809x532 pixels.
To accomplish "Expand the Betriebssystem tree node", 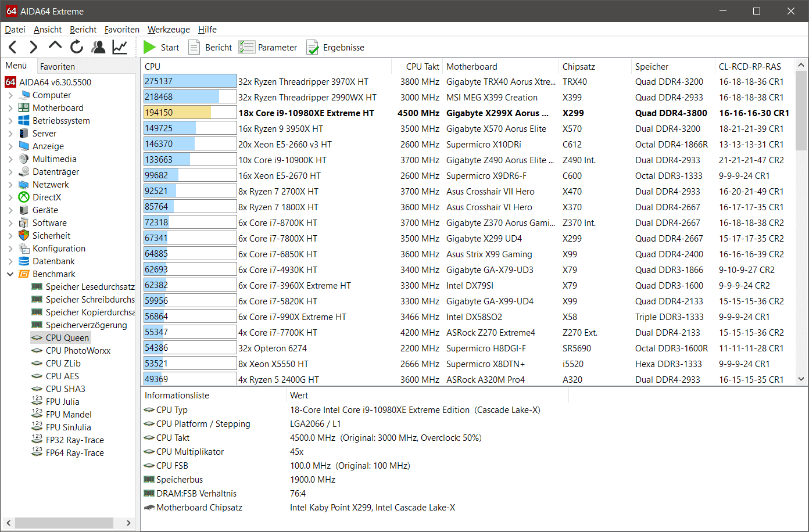I will tap(10, 121).
